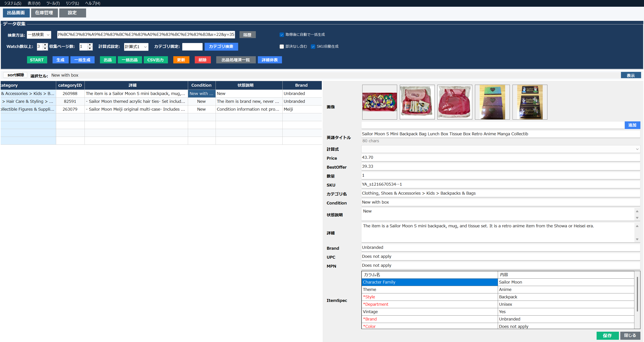The width and height of the screenshot is (644, 342).
Task: Expand the 計算式設定 dropdown
Action: coord(136,47)
